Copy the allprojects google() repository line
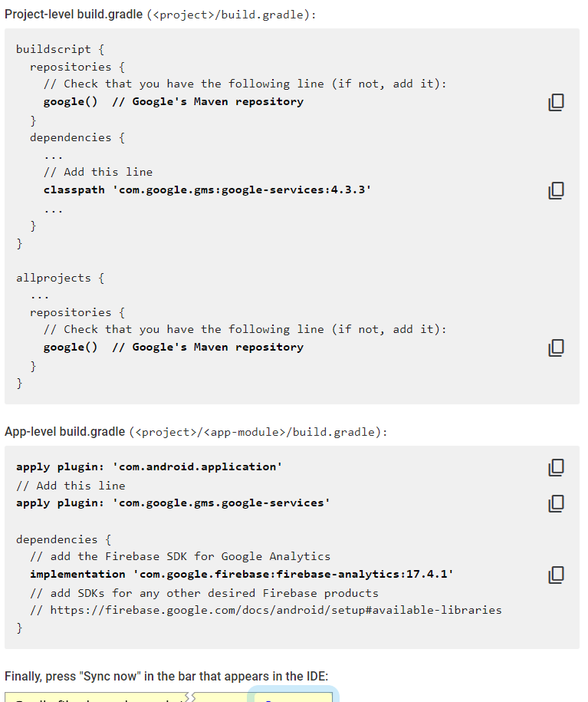The image size is (588, 702). tap(557, 348)
